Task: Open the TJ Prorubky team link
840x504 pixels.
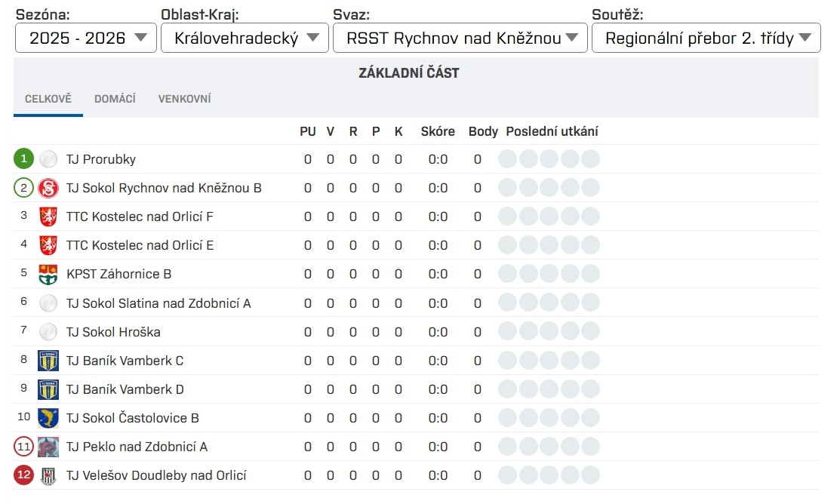Action: pyautogui.click(x=101, y=159)
